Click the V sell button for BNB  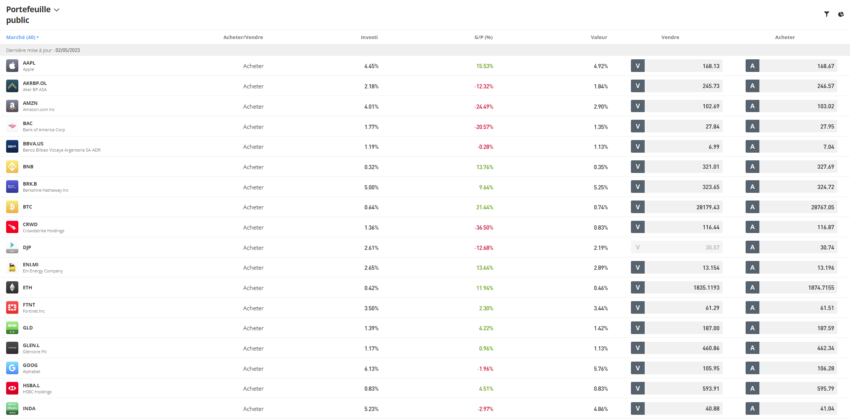[x=638, y=166]
